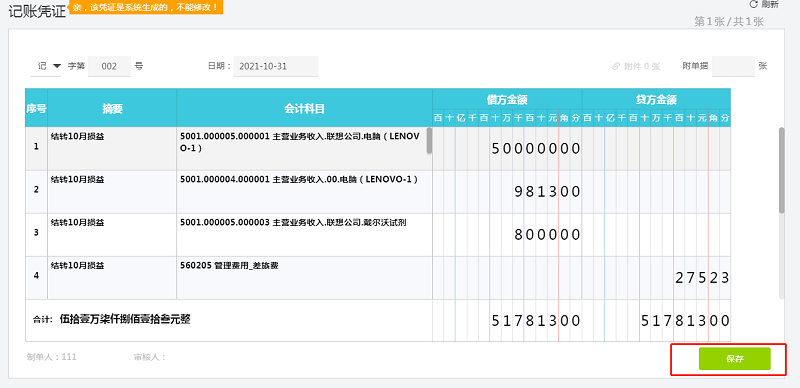
Task: Click the 制单人：111 label
Action: (x=52, y=357)
